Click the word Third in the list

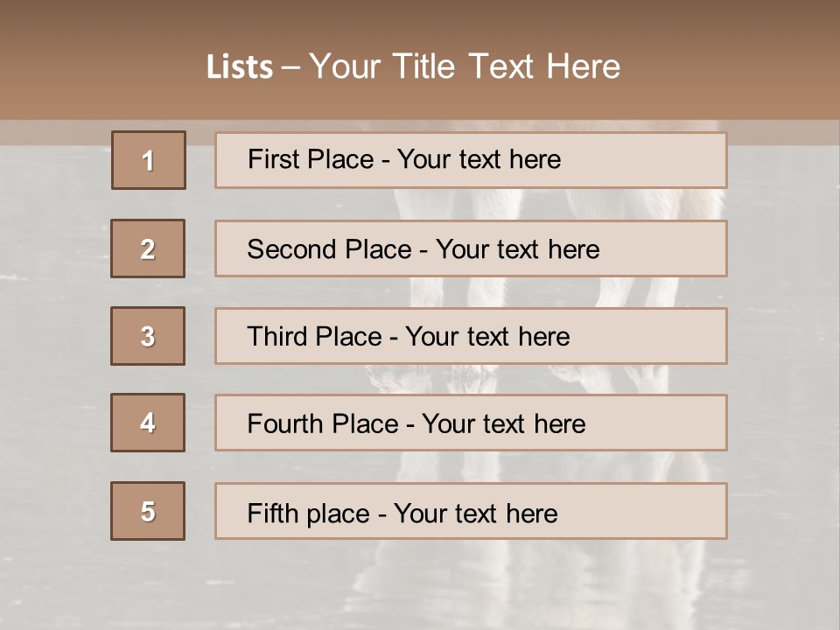coord(277,337)
